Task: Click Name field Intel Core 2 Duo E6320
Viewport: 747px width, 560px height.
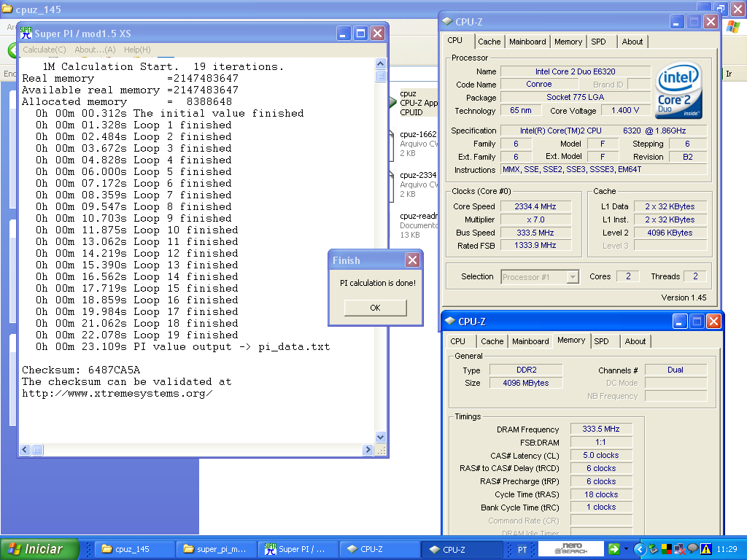Action: click(x=575, y=71)
